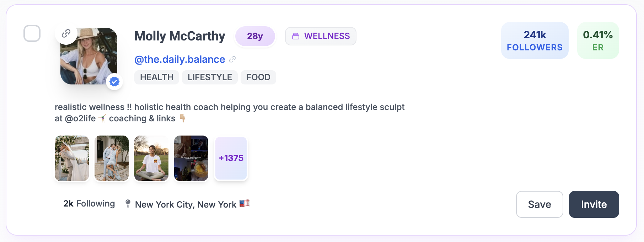The image size is (644, 242).
Task: Expand the +1375 posts tile
Action: [x=231, y=158]
